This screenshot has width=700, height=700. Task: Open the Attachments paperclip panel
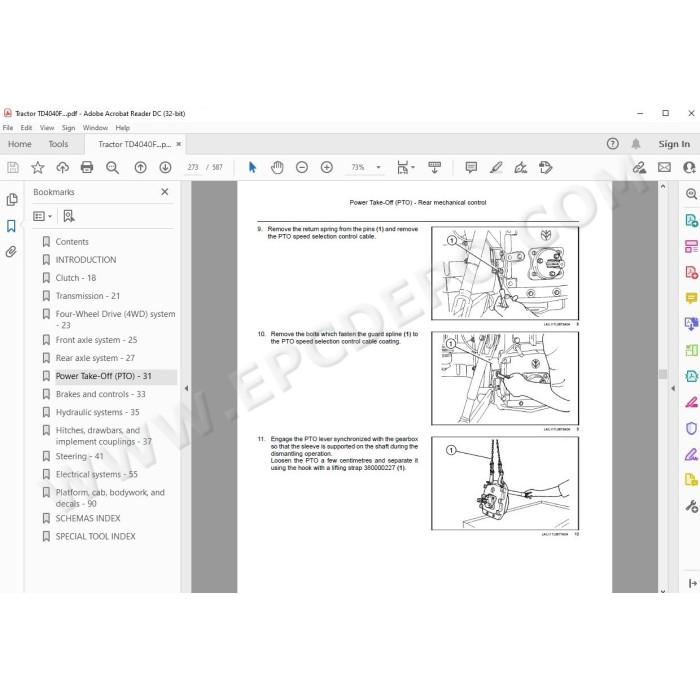tap(12, 252)
